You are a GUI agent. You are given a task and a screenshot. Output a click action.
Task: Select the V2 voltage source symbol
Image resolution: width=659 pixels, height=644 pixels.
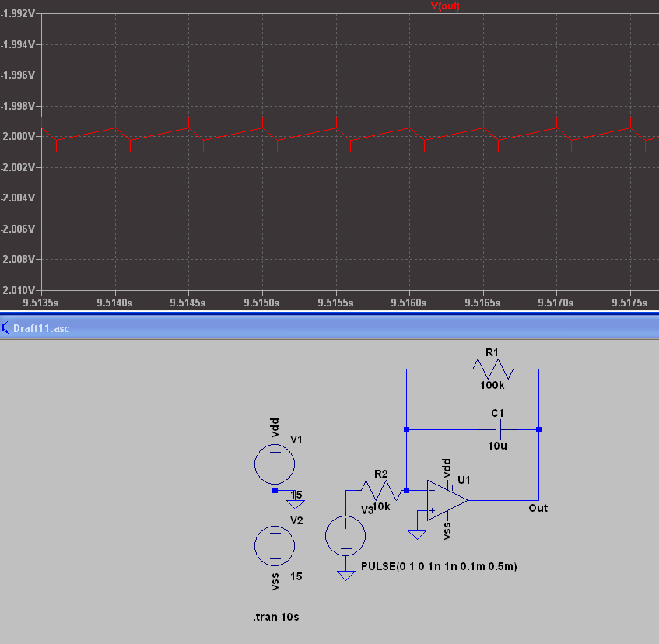[275, 546]
